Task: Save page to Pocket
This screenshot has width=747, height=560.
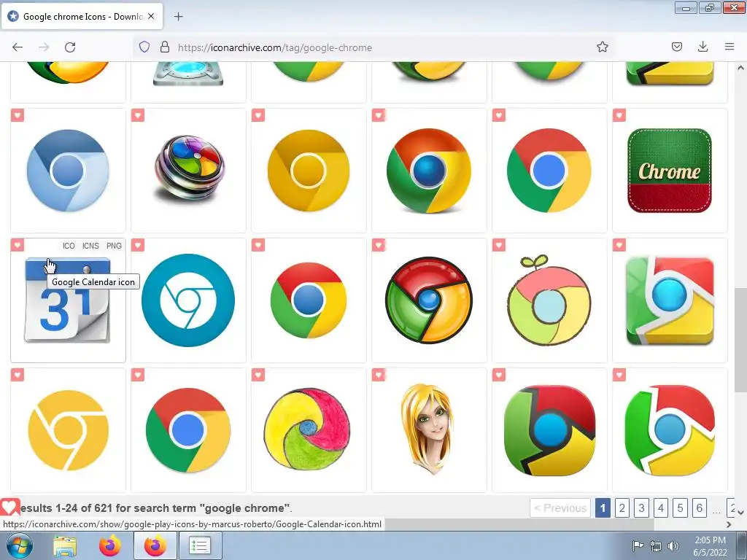Action: click(x=677, y=47)
